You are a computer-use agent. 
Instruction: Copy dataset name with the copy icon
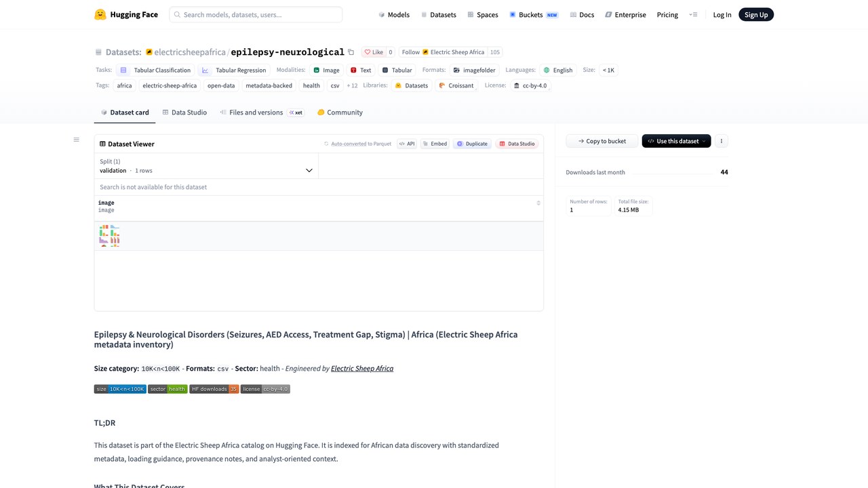point(351,52)
